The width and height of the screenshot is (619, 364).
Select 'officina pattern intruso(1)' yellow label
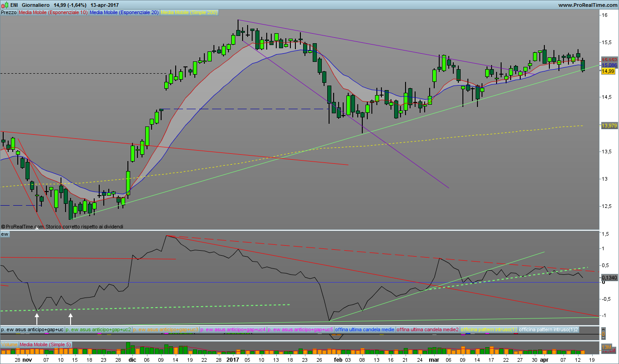pos(489,329)
